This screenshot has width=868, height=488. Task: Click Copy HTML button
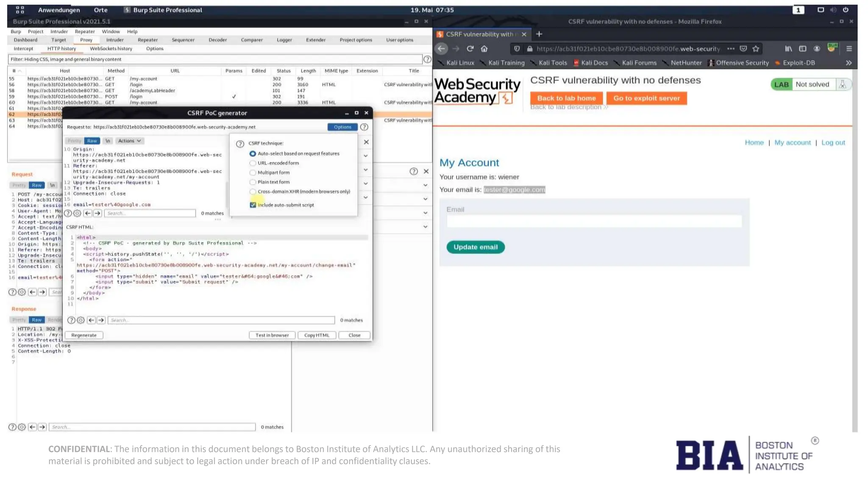tap(317, 335)
